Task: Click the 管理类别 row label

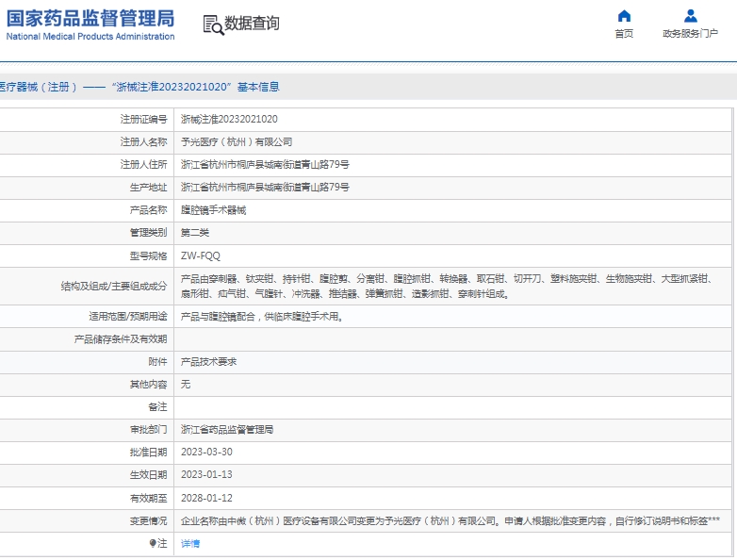Action: coord(149,233)
